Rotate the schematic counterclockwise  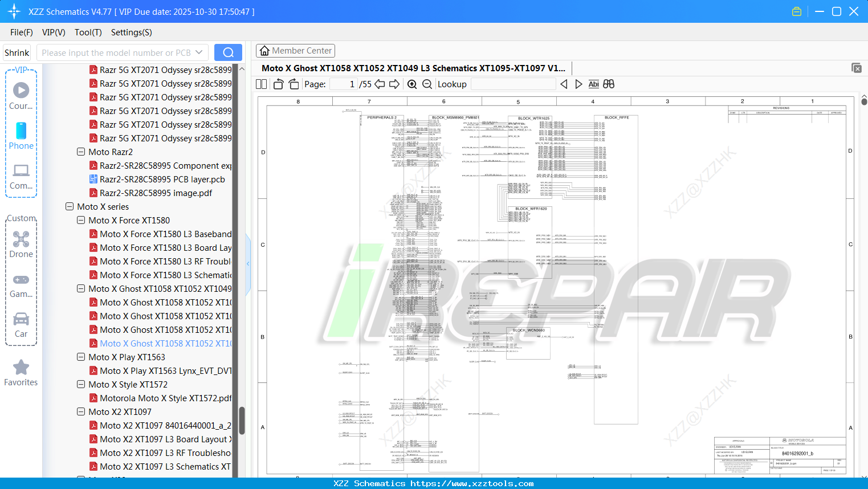click(x=278, y=84)
